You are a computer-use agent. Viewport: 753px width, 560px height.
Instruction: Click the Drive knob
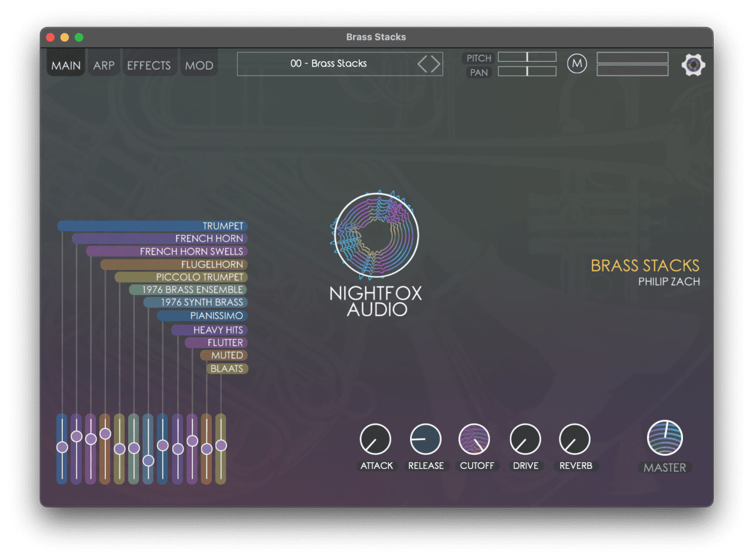point(525,439)
